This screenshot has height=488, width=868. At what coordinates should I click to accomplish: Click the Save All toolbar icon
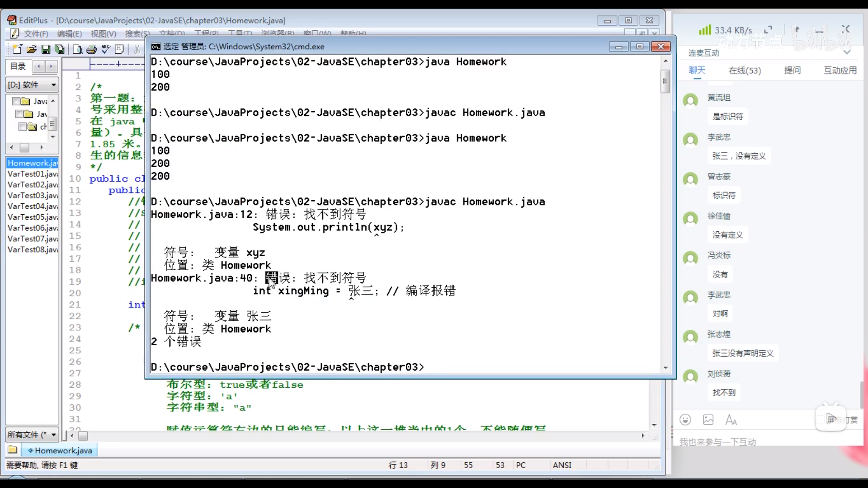(x=60, y=49)
